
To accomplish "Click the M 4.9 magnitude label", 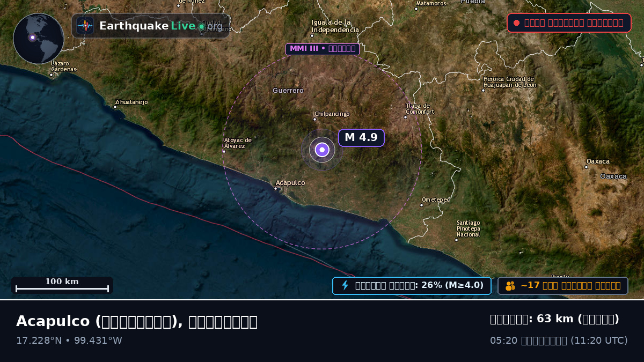I will pyautogui.click(x=361, y=138).
